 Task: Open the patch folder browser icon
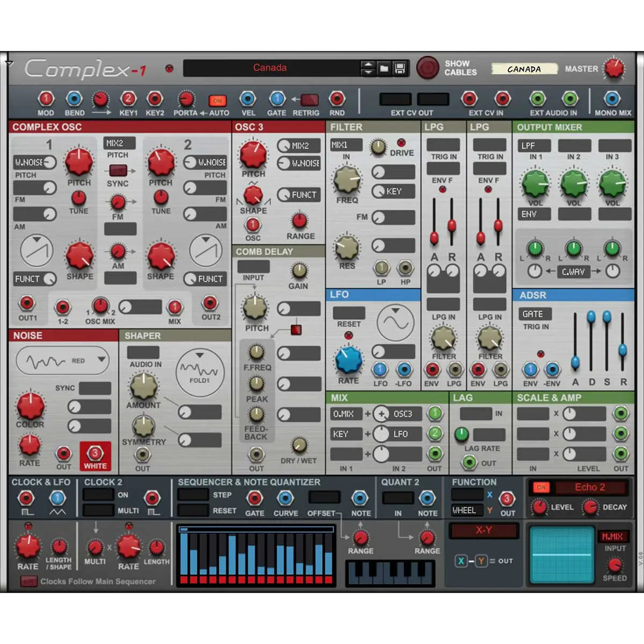click(x=384, y=68)
